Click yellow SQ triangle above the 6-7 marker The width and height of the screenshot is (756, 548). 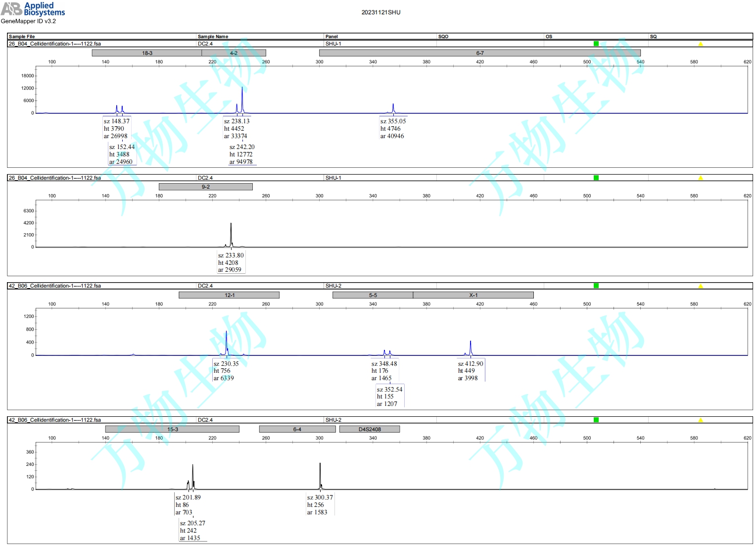(x=700, y=44)
